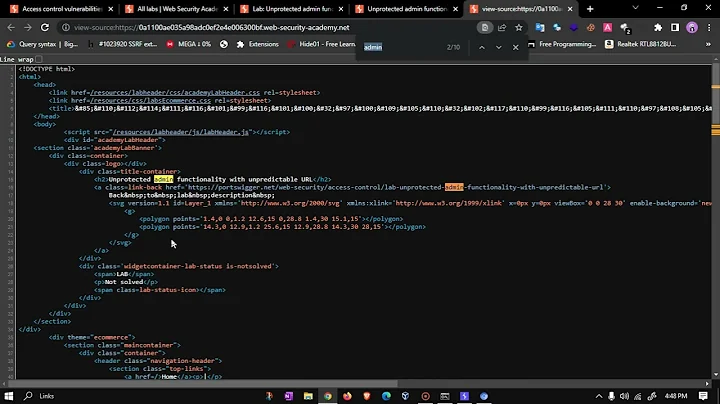Click the scroll down arrow

tap(715, 375)
